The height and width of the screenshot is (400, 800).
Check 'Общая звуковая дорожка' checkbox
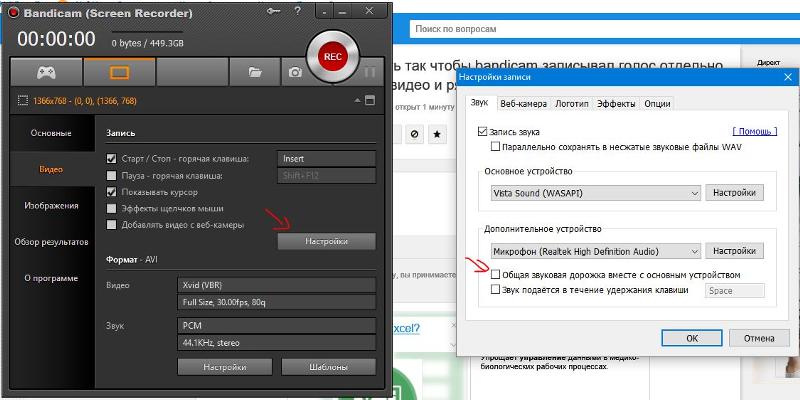click(x=495, y=274)
